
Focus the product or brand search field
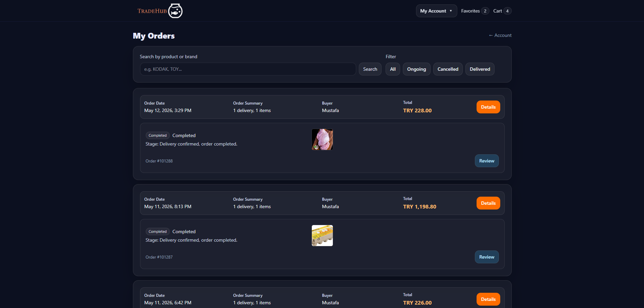pos(248,69)
